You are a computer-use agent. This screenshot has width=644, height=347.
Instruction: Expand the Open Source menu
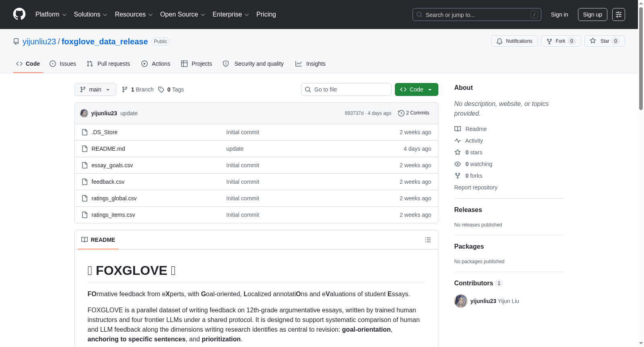(x=183, y=15)
